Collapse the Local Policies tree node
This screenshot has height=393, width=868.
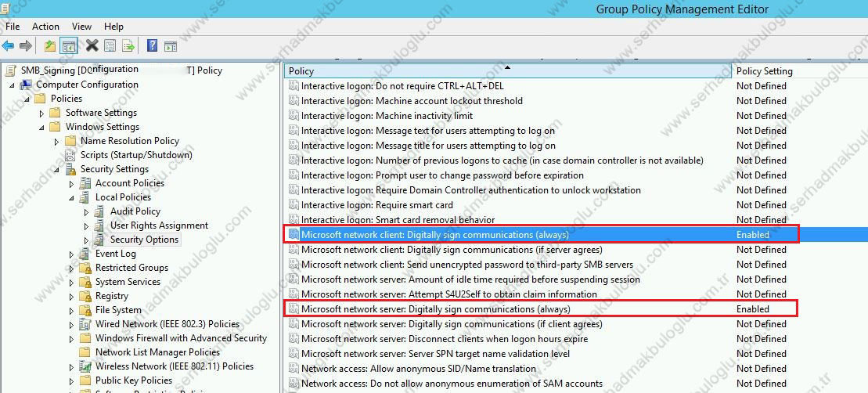tap(72, 198)
